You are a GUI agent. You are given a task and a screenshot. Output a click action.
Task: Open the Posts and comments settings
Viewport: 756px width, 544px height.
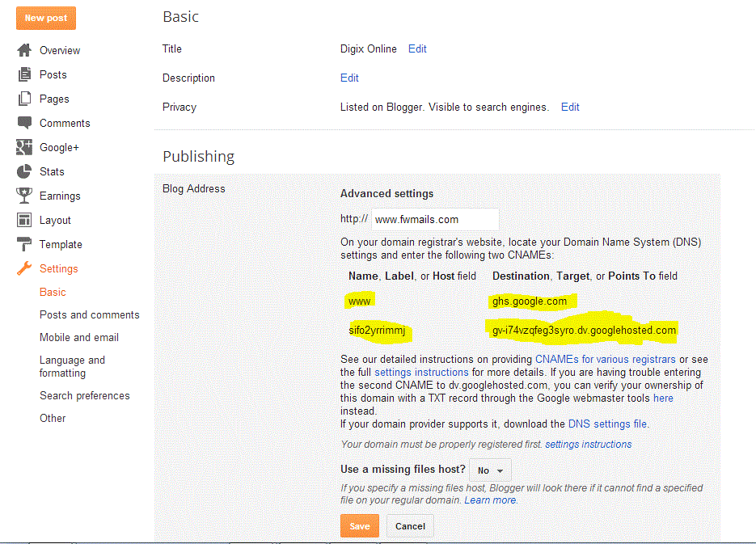[x=90, y=314]
